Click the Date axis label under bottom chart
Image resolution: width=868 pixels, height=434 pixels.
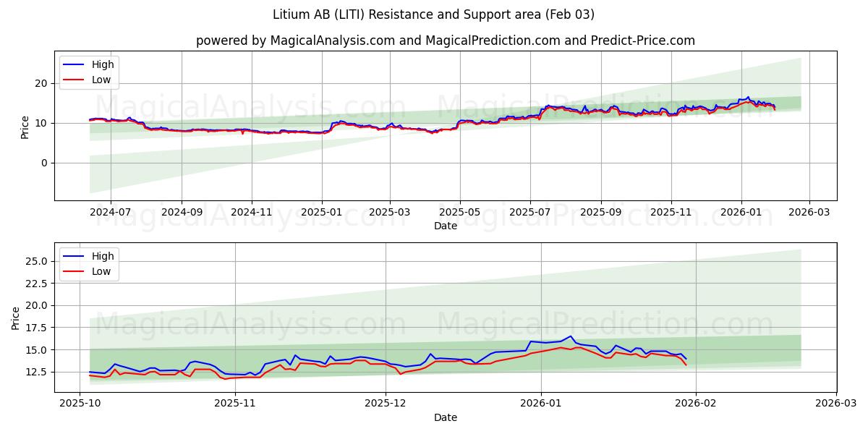coord(444,417)
